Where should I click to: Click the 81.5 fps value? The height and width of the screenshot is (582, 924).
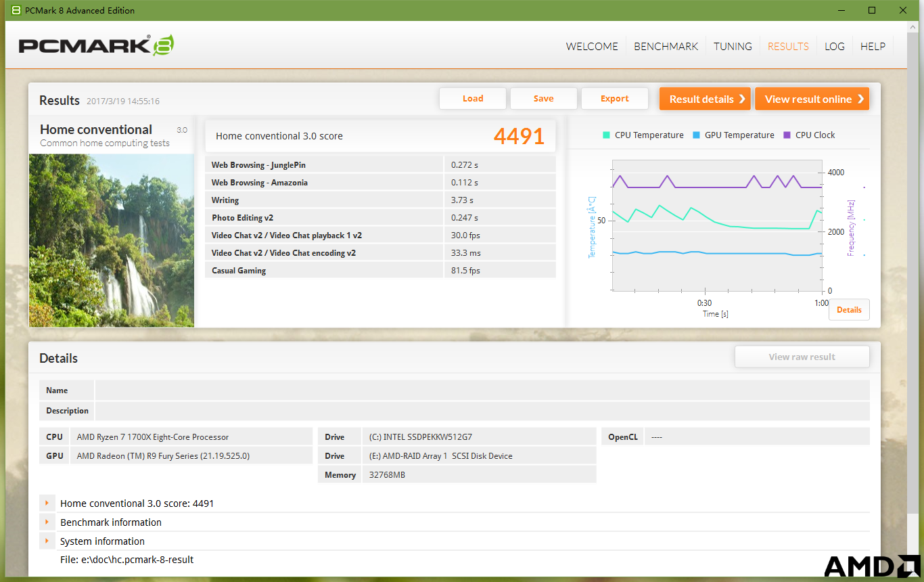(x=465, y=271)
